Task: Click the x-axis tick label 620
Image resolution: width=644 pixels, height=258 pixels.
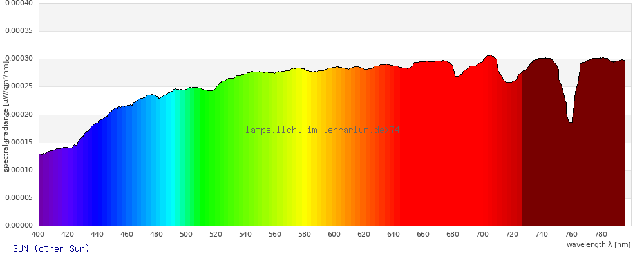Action: coord(363,235)
